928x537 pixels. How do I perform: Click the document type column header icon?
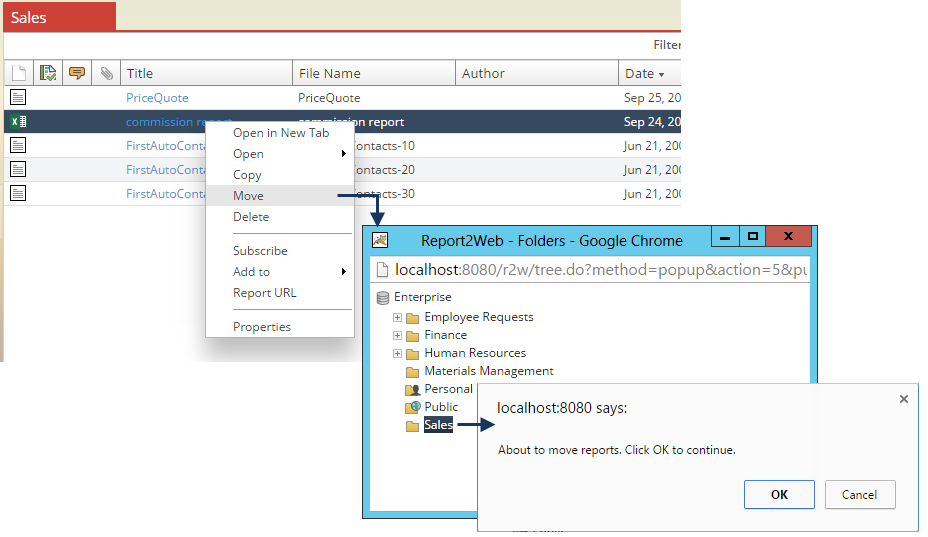tap(19, 73)
